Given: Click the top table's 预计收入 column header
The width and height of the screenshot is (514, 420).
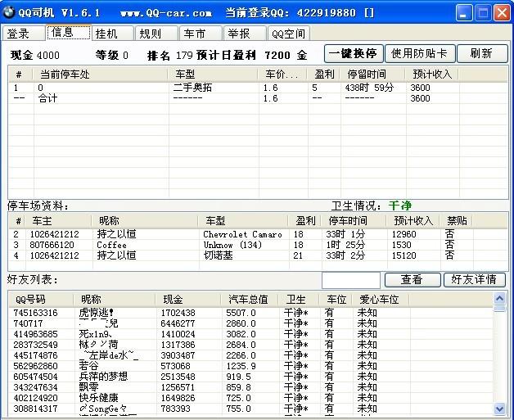Looking at the screenshot, I should (432, 75).
